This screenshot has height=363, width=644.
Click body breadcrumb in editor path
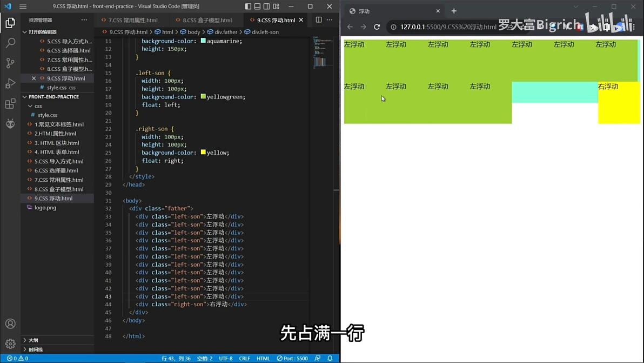[190, 32]
